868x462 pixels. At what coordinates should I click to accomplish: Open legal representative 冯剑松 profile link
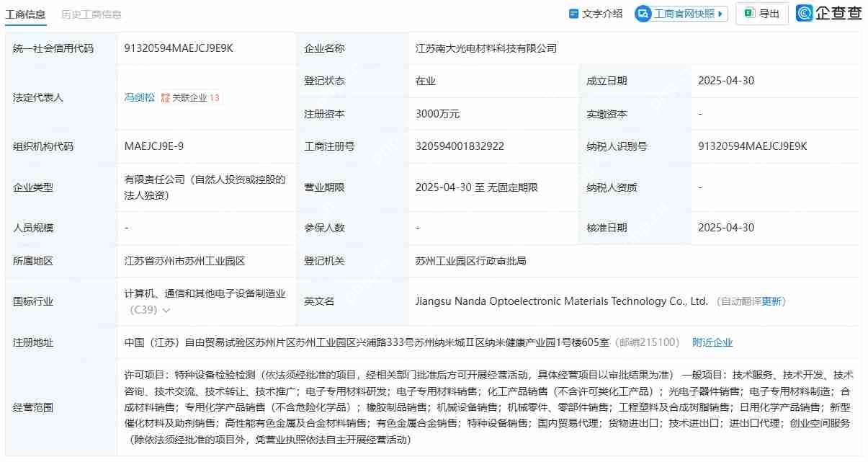click(139, 97)
